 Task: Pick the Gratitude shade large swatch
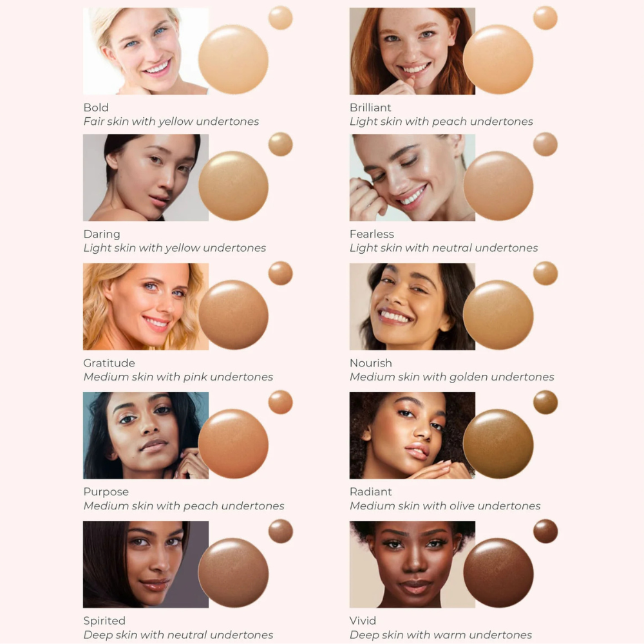(233, 315)
